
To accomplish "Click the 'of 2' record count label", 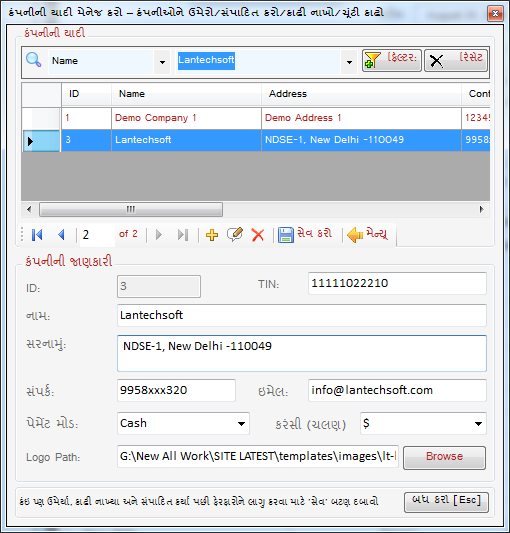I will point(128,234).
